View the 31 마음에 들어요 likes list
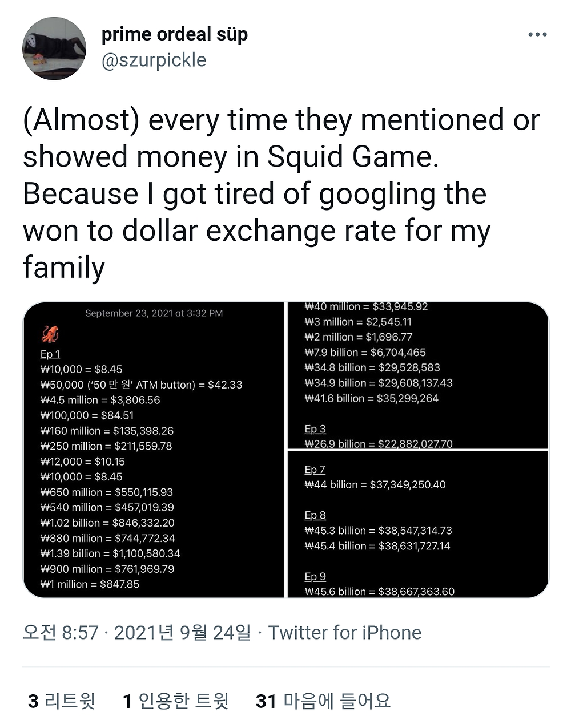The width and height of the screenshot is (571, 728). point(323,701)
